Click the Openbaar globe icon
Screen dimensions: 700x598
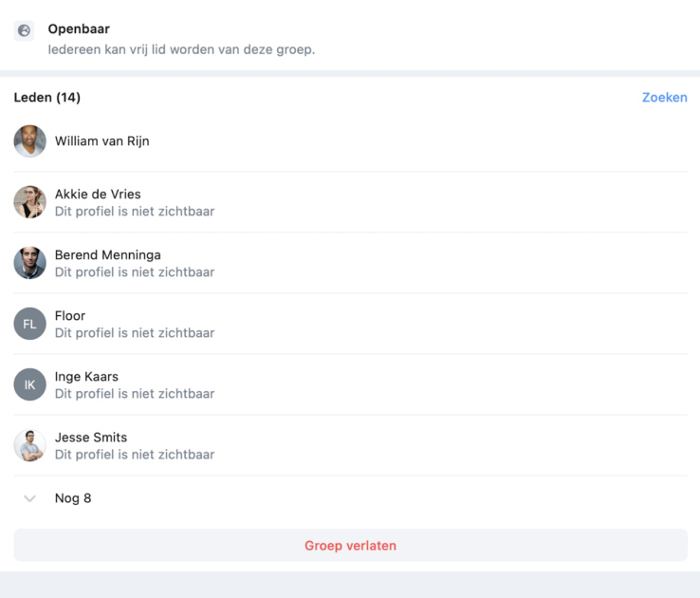tap(24, 30)
